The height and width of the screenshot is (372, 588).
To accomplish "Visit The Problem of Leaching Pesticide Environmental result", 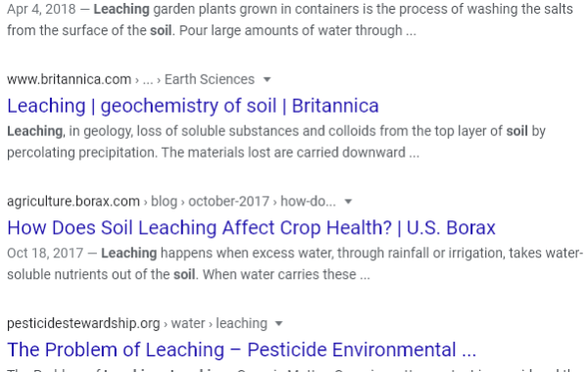I will point(241,349).
